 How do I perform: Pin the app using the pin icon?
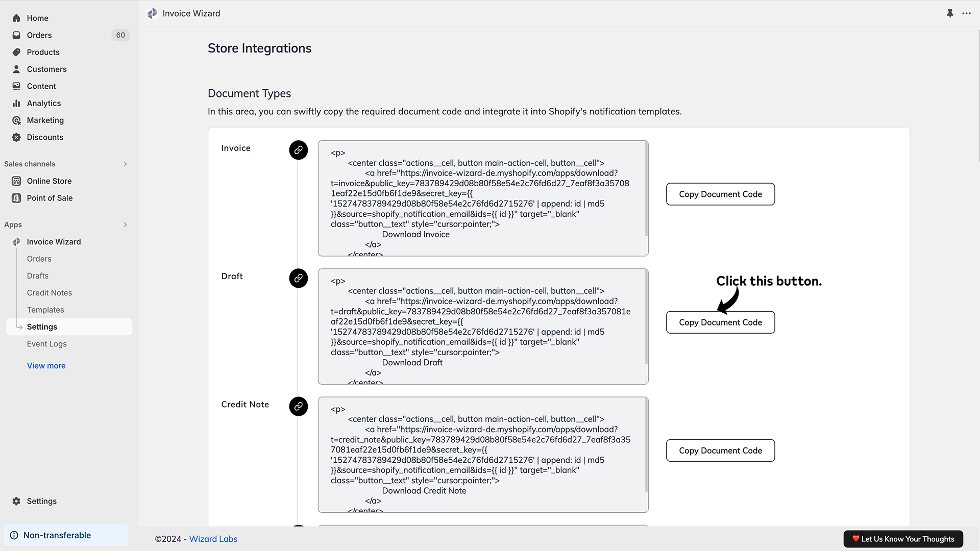pos(950,13)
